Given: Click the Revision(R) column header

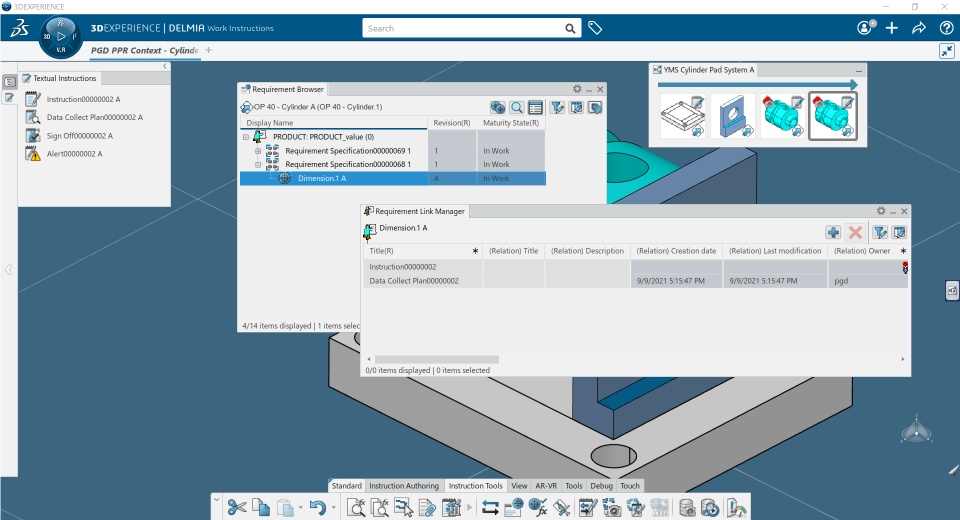Looking at the screenshot, I should 452,122.
